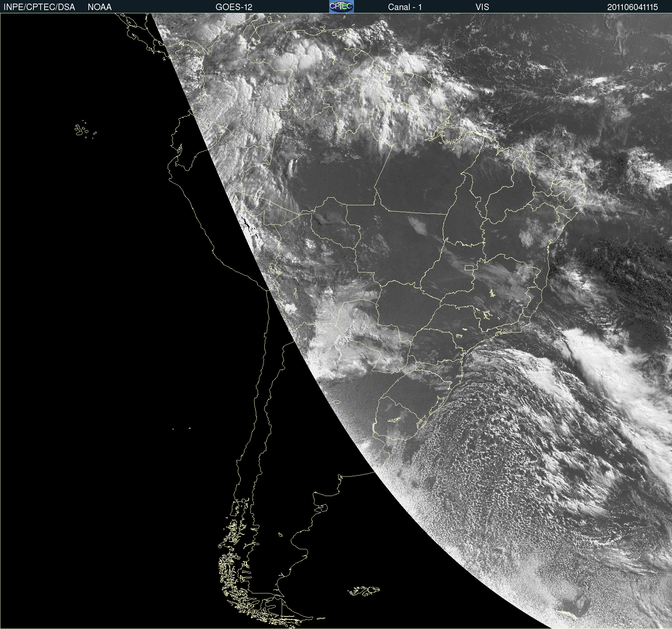Click the 'VIS' band label
Screen dimensions: 672x629
click(x=482, y=7)
